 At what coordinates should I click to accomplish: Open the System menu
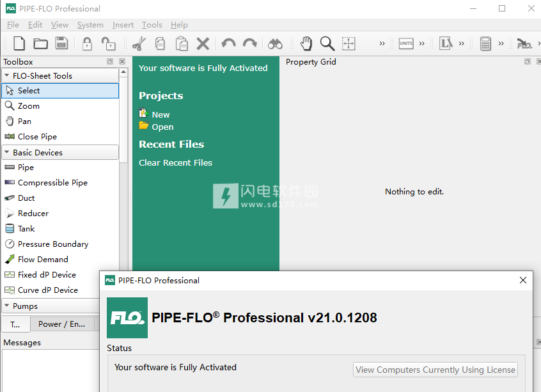(90, 25)
